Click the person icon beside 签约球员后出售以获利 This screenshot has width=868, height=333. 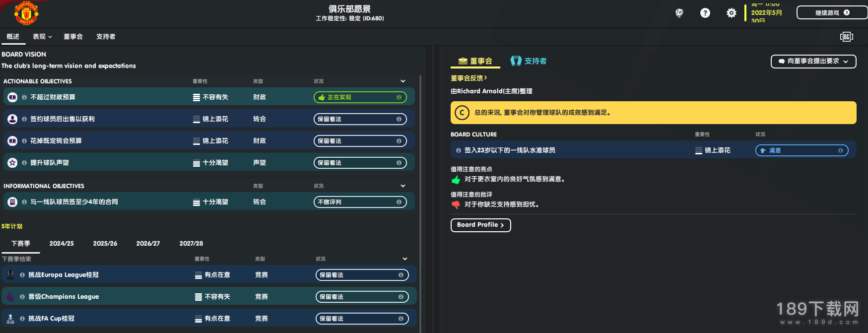pyautogui.click(x=12, y=119)
